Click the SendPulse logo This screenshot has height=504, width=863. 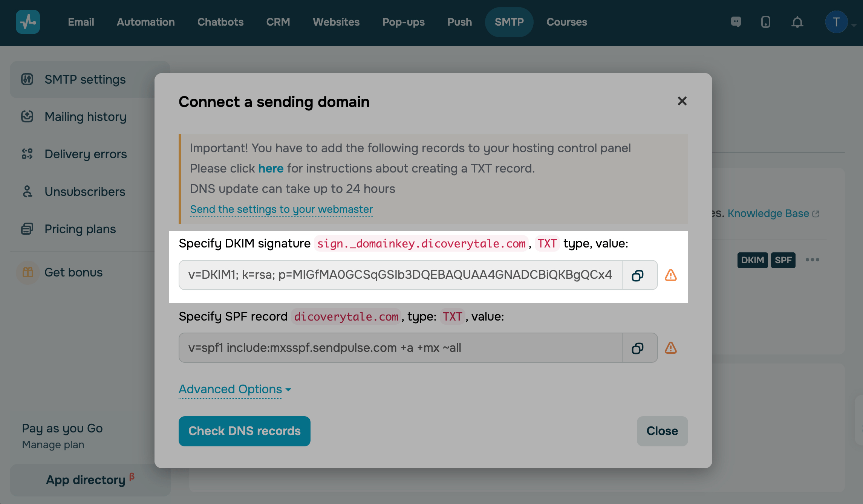click(28, 22)
